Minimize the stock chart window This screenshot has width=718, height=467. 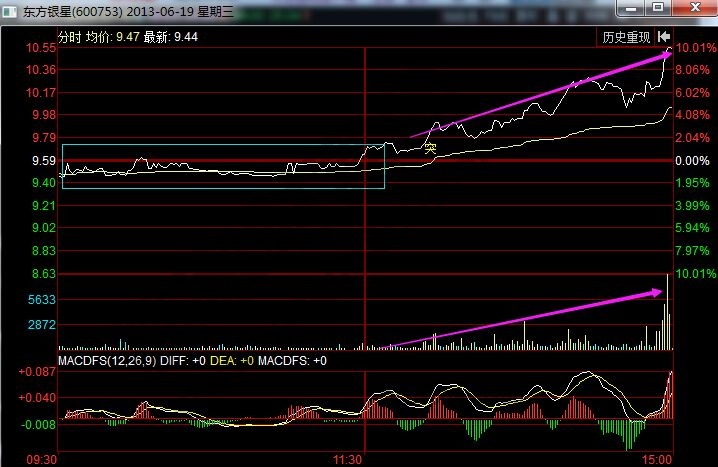pyautogui.click(x=632, y=9)
